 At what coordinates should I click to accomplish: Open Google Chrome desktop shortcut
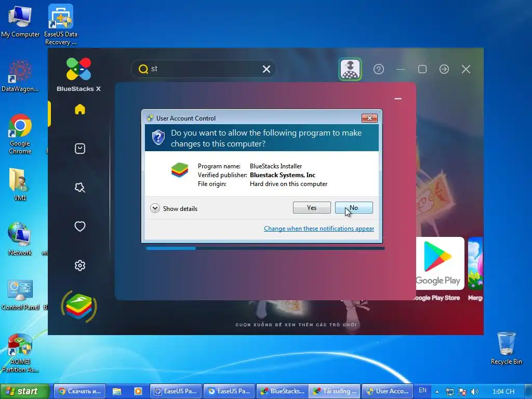pos(20,135)
